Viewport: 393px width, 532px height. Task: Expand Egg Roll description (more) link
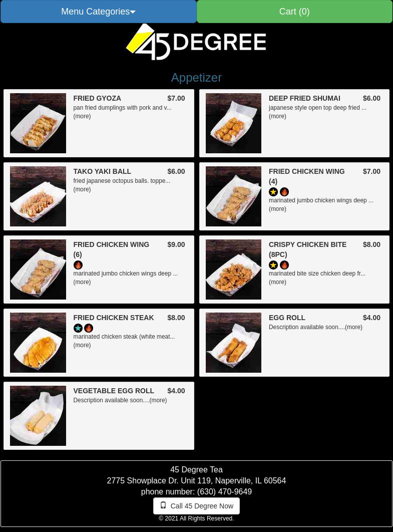point(353,327)
